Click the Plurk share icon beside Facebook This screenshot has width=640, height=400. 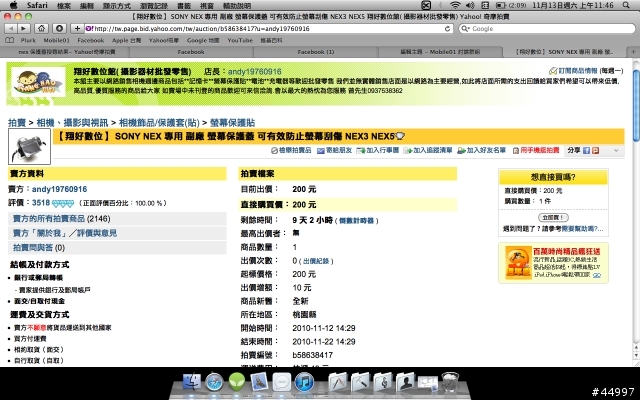coord(596,151)
